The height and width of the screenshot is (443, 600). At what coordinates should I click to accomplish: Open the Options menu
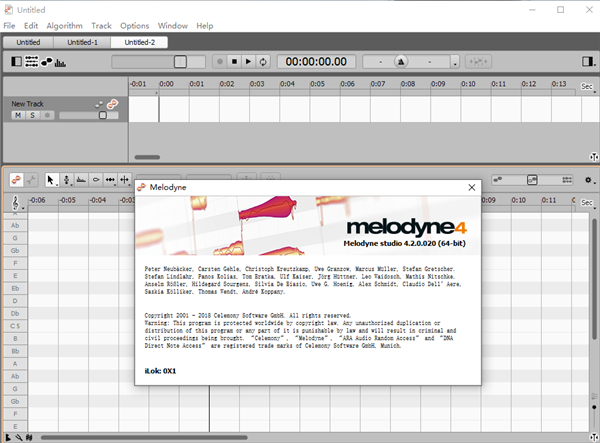pos(134,26)
